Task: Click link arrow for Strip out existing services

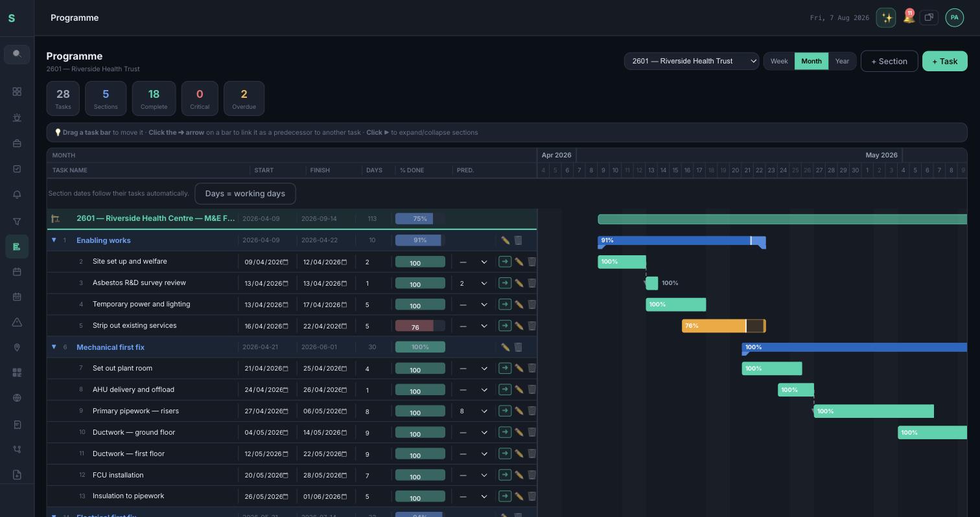Action: tap(504, 326)
